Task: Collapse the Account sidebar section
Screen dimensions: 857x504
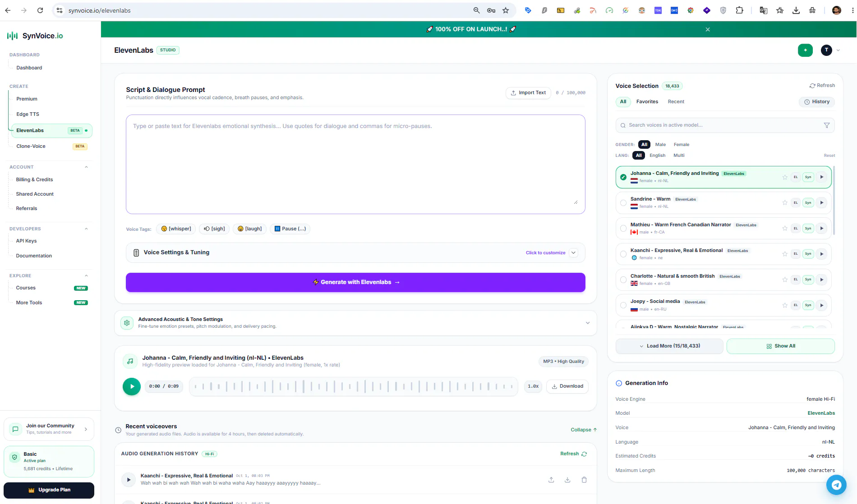Action: (x=86, y=167)
